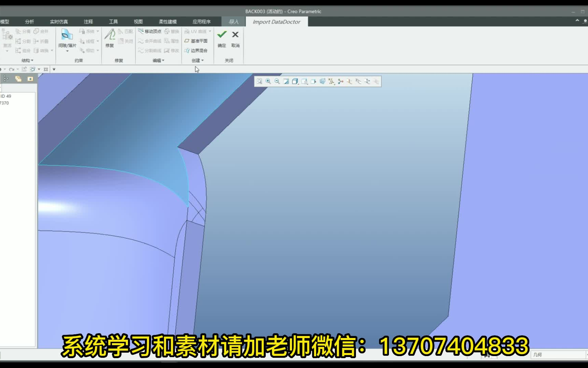Zoom in with the magnifier plus

point(268,81)
